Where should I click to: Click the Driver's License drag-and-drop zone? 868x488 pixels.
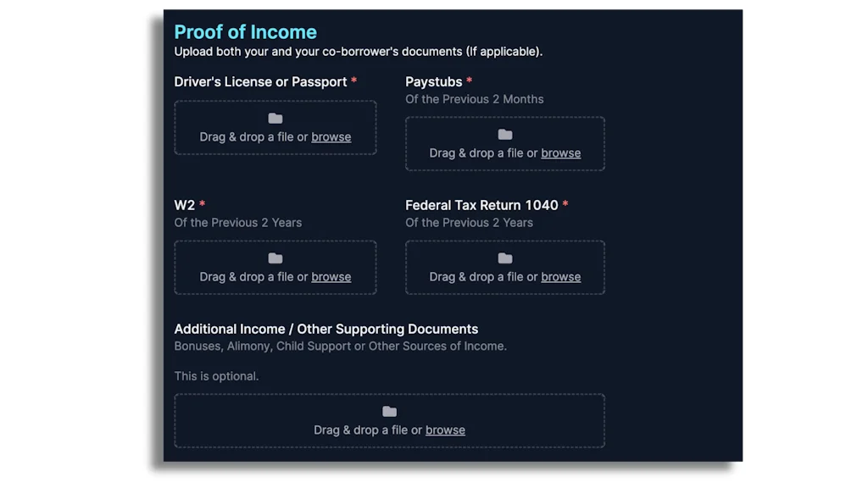[275, 127]
